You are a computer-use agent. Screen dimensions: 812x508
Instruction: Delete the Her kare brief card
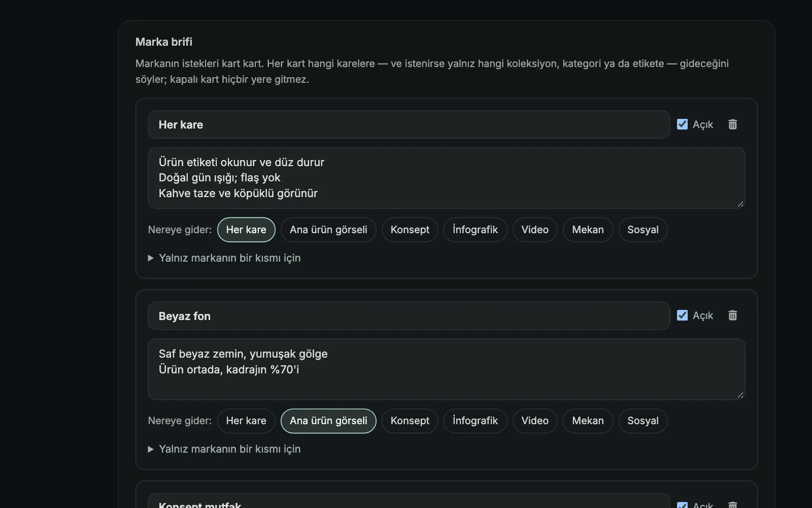click(x=732, y=124)
